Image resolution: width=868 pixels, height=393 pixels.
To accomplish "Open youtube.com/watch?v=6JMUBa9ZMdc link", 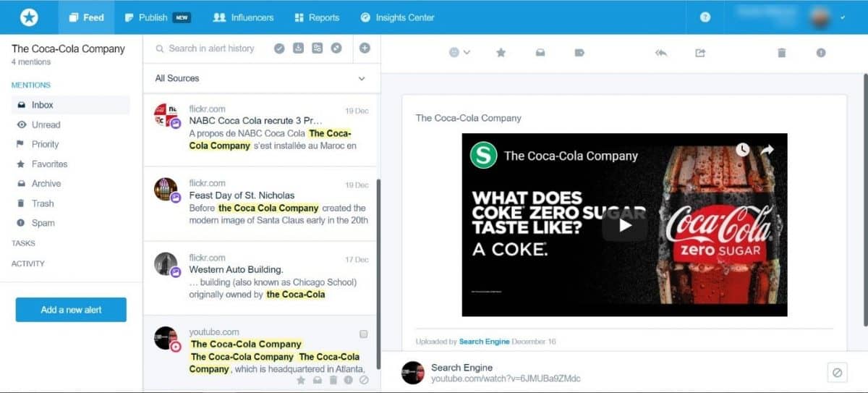I will click(506, 379).
